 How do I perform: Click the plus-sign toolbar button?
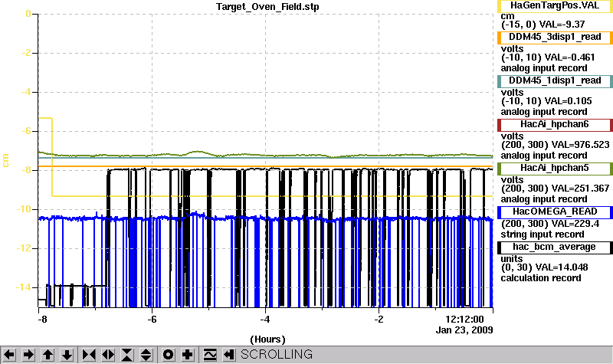[x=187, y=355]
